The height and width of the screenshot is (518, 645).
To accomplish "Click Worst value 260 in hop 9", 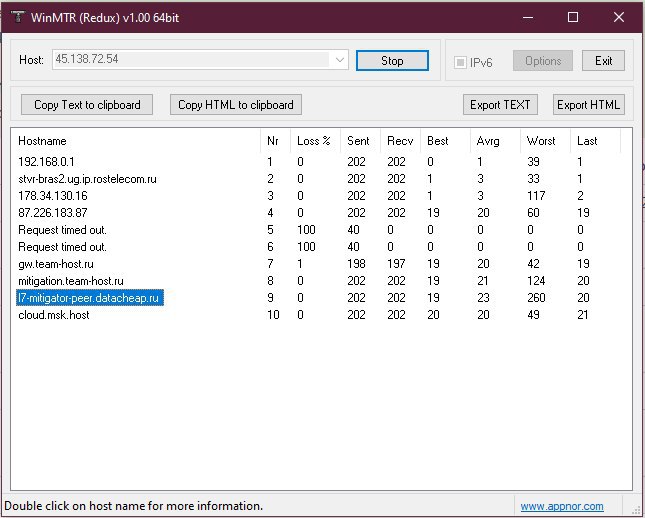I will (x=536, y=298).
